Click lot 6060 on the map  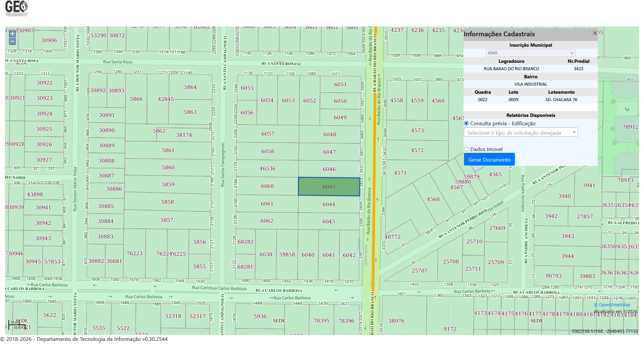click(267, 186)
